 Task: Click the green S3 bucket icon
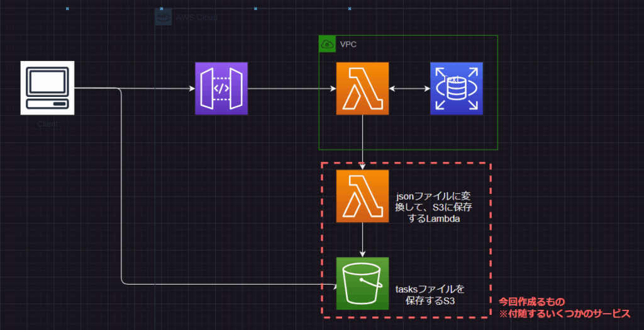[x=362, y=284]
